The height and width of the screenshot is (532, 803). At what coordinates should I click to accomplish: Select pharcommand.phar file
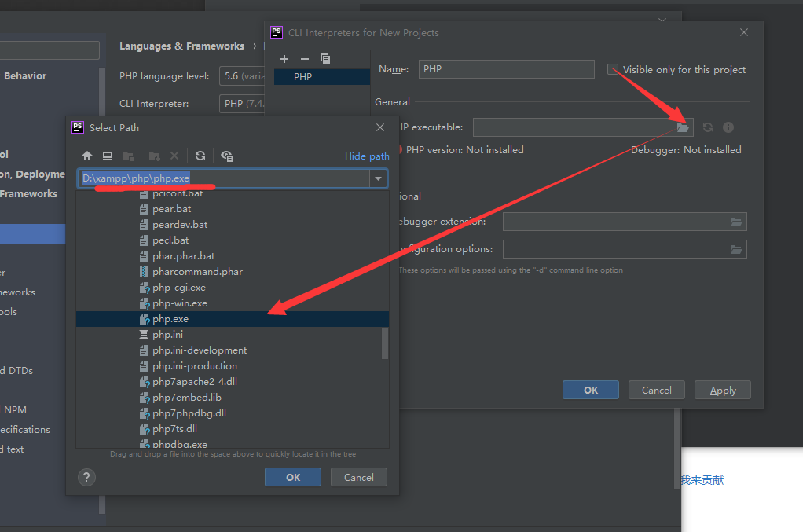pos(197,272)
